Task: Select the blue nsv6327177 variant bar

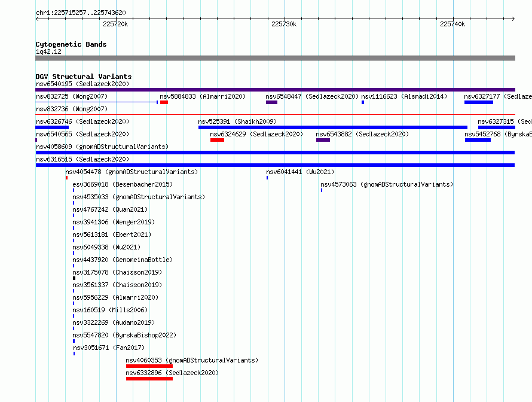Action: coord(479,102)
